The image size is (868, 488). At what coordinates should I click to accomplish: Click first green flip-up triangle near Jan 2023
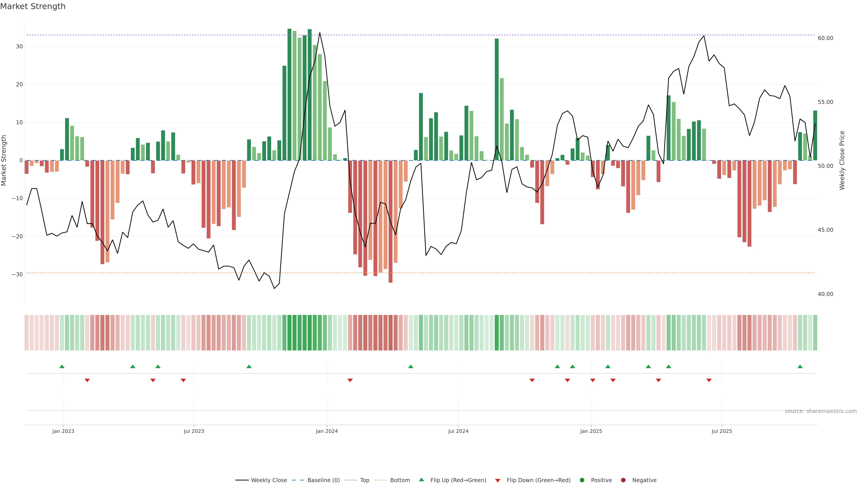(62, 366)
